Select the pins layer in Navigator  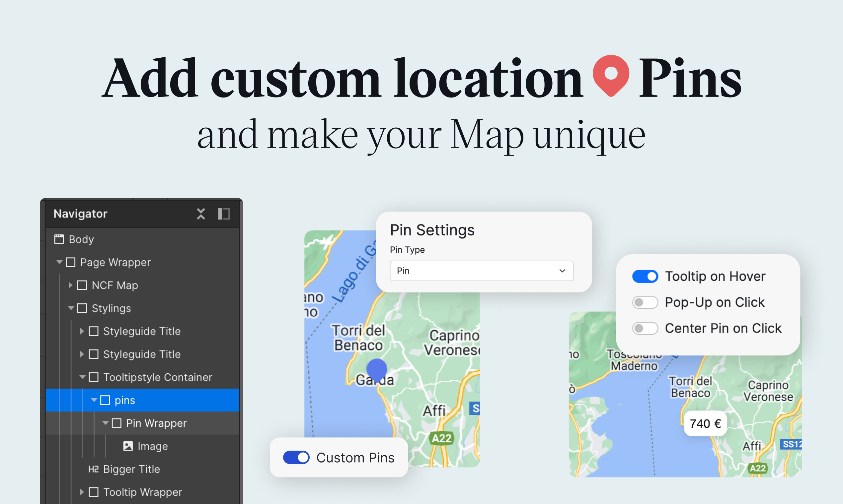pos(125,400)
